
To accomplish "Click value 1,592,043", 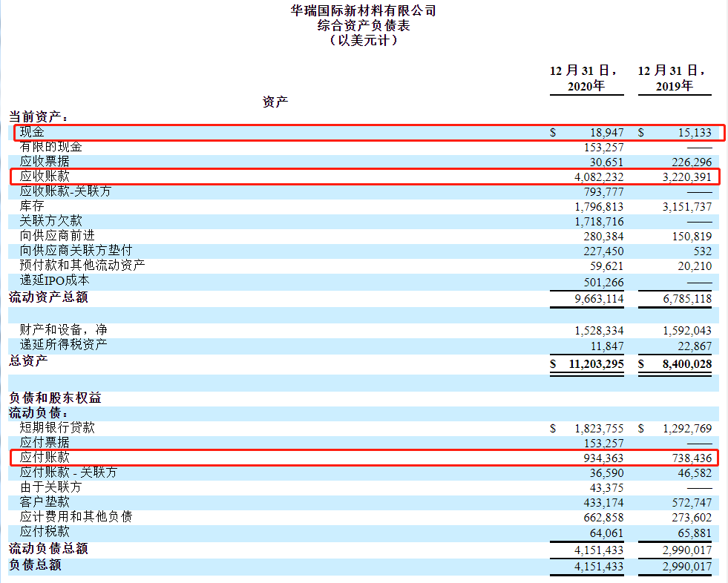I will [x=686, y=331].
